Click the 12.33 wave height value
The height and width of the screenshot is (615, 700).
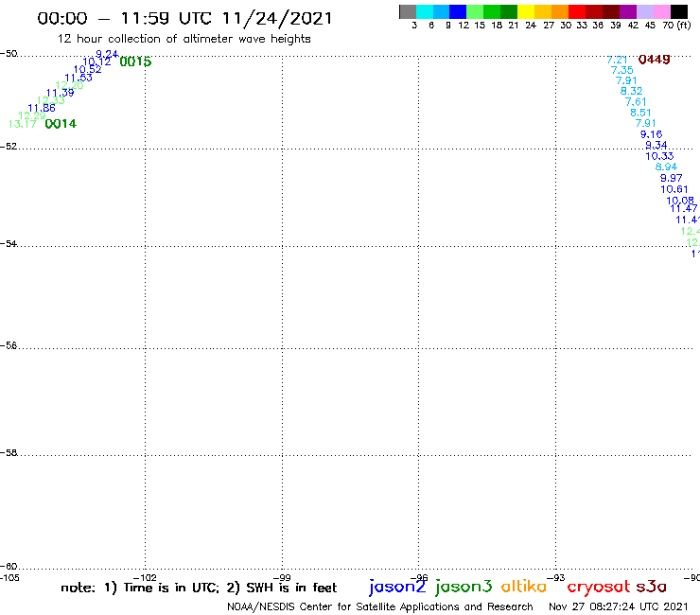50,100
